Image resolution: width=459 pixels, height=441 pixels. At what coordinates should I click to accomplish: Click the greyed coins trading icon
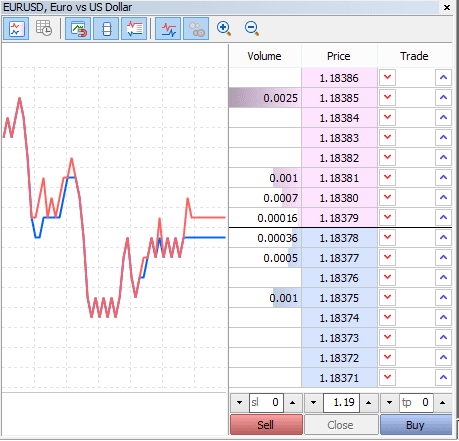pyautogui.click(x=196, y=29)
